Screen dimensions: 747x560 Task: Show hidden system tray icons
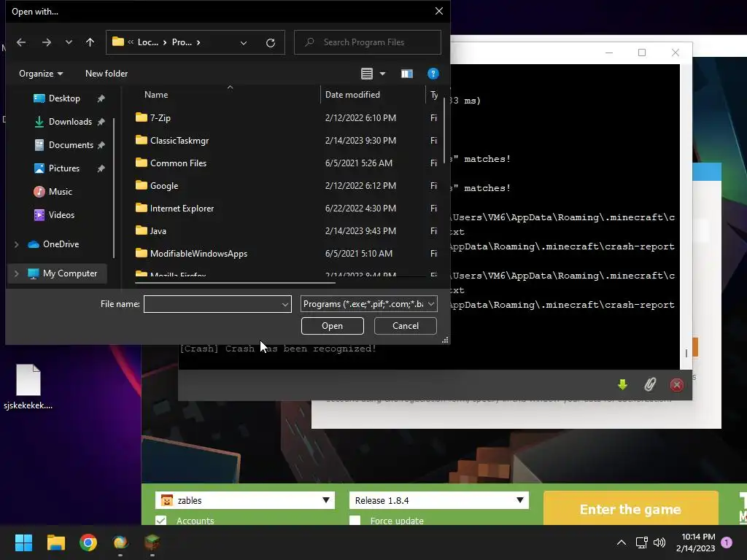(622, 542)
